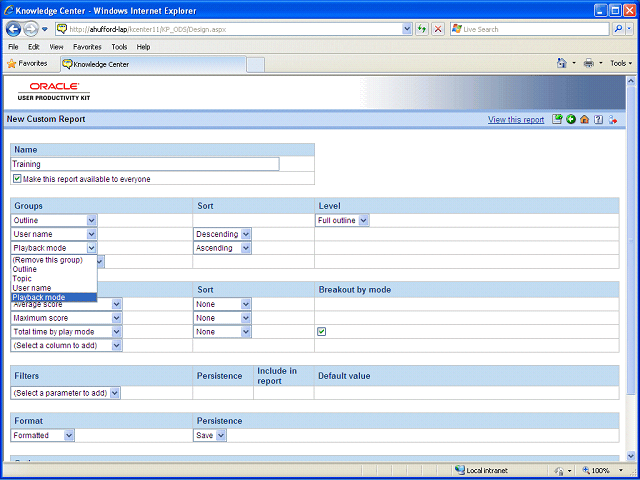Viewport: 640px width, 480px height.
Task: Open the File menu
Action: coord(13,47)
